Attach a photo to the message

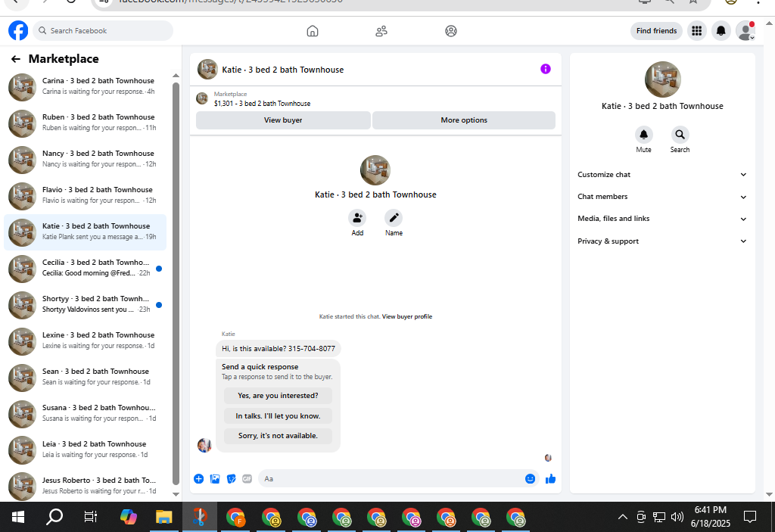[x=215, y=478]
